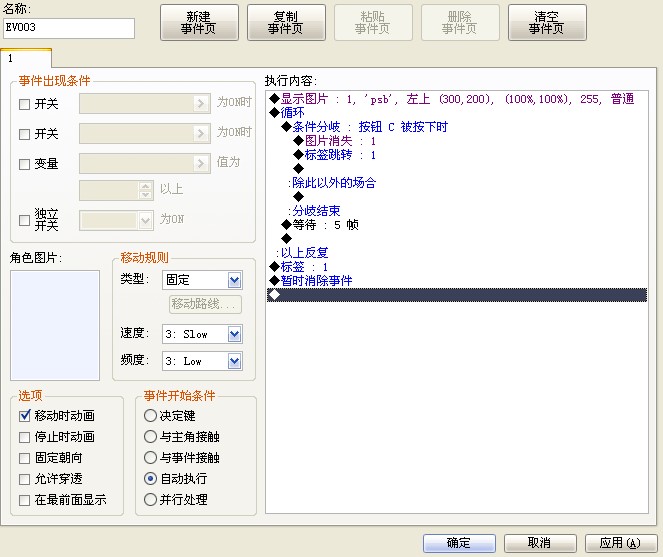
Task: Click the 新建事件页 button
Action: (199, 22)
